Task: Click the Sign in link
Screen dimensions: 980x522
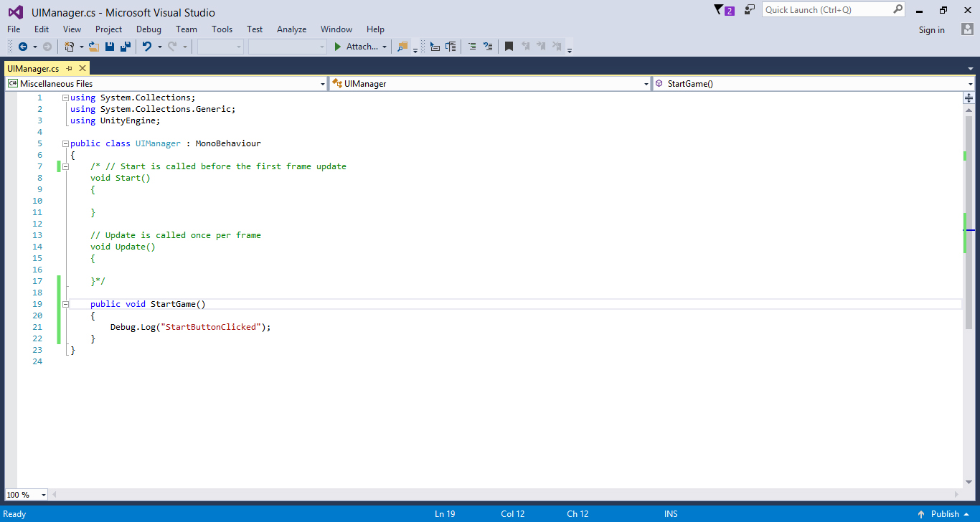Action: (932, 30)
